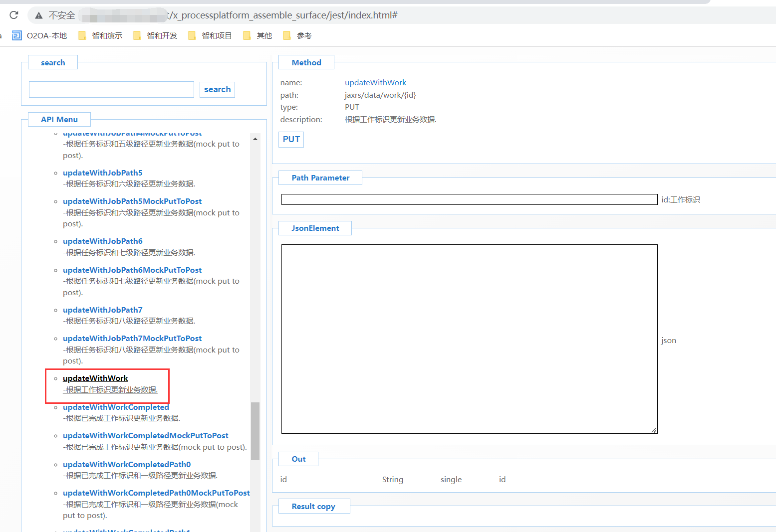Open updateWithJobPath5 API method

point(102,173)
